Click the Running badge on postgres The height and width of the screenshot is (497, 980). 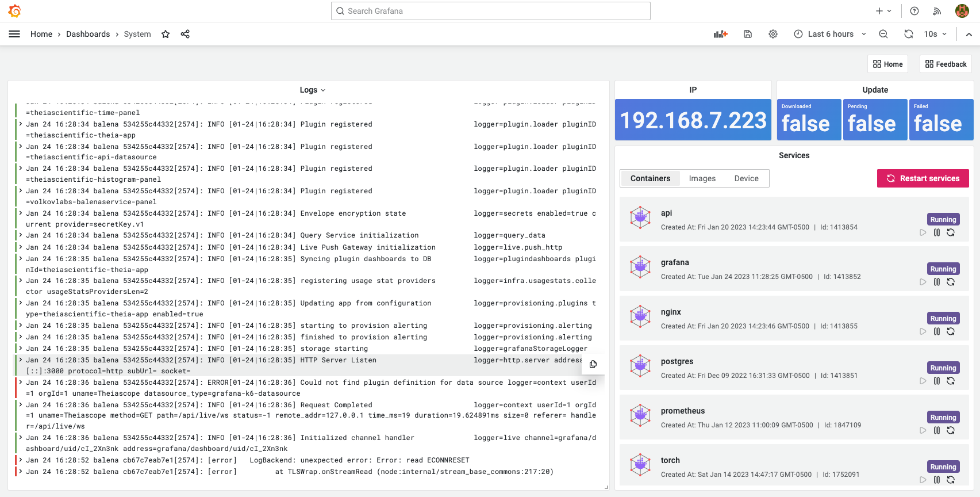943,368
